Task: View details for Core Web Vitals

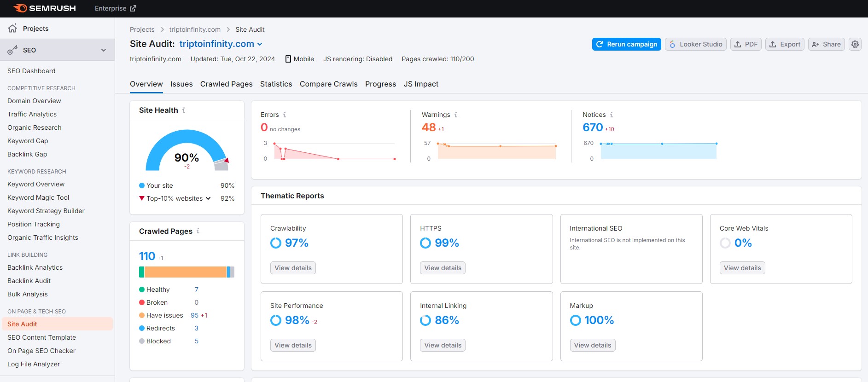Action: click(742, 268)
